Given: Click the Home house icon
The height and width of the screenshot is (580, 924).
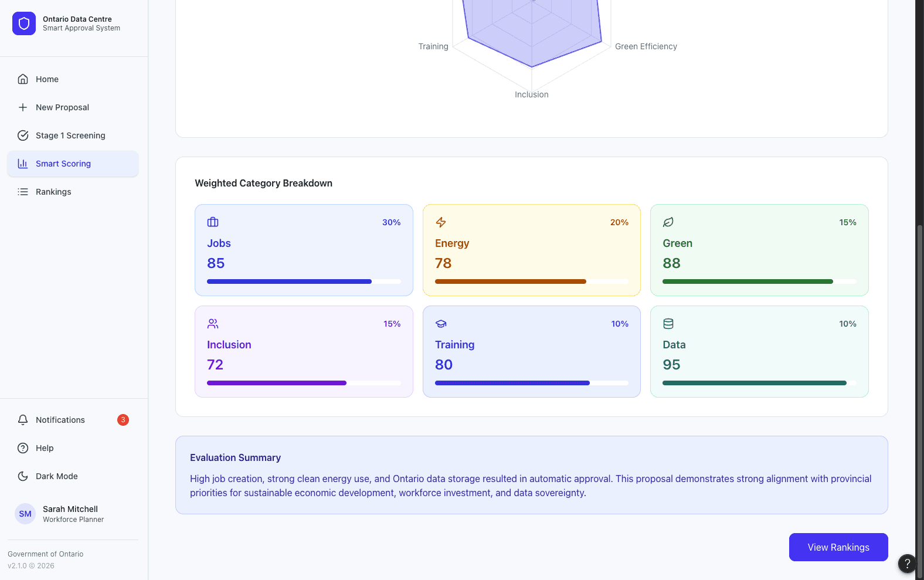Looking at the screenshot, I should (x=23, y=79).
